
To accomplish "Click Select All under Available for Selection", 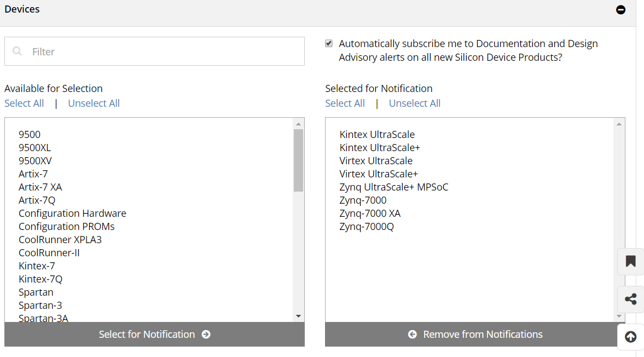I will pos(24,103).
